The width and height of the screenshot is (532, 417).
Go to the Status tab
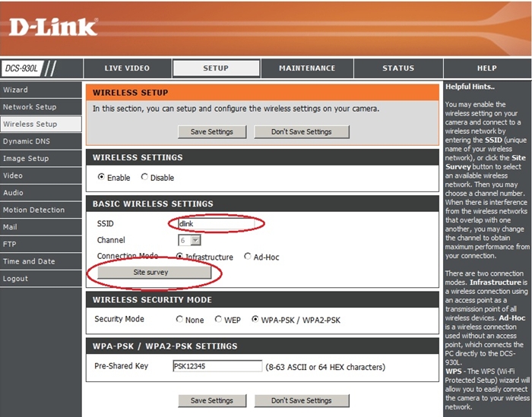pos(398,68)
